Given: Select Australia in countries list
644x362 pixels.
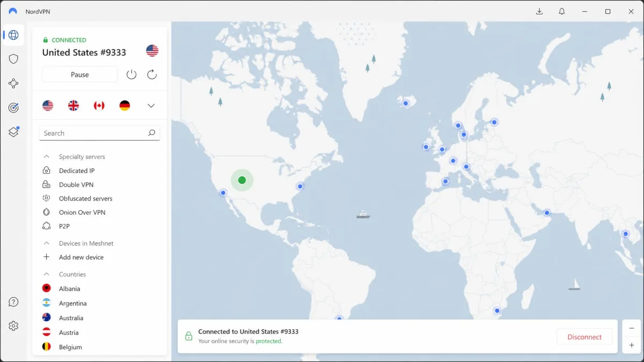Looking at the screenshot, I should tap(71, 317).
